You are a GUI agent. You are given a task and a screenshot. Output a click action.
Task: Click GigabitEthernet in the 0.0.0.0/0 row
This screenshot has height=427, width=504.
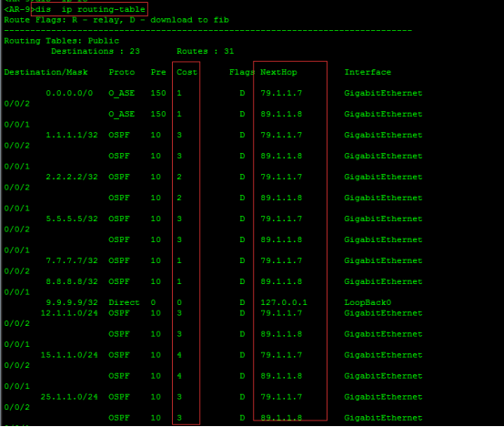coord(383,93)
